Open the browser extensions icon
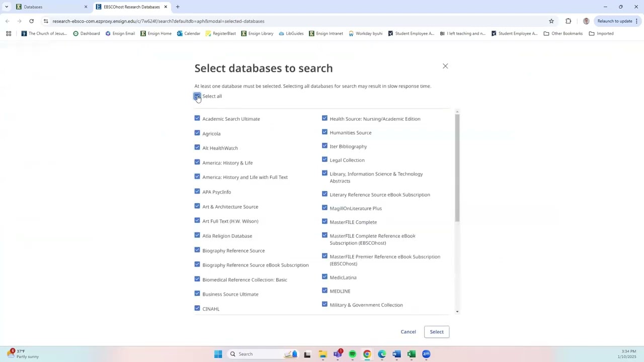This screenshot has width=644, height=362. [x=569, y=21]
